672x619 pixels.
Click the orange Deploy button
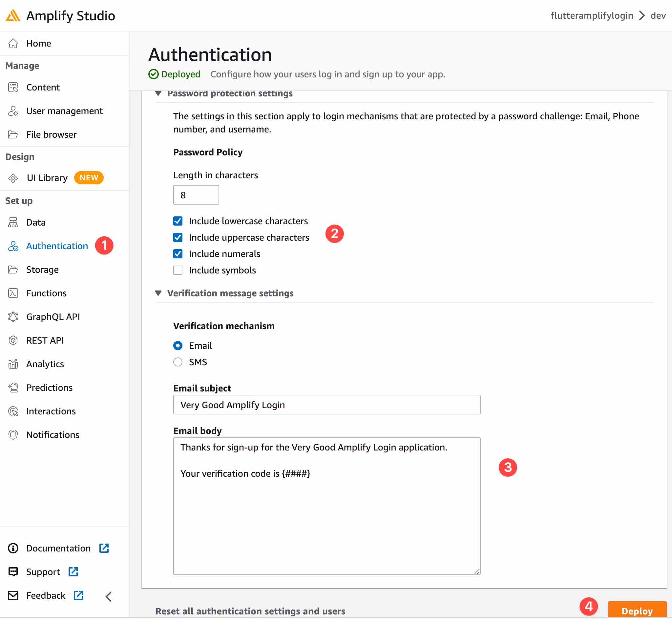click(637, 610)
